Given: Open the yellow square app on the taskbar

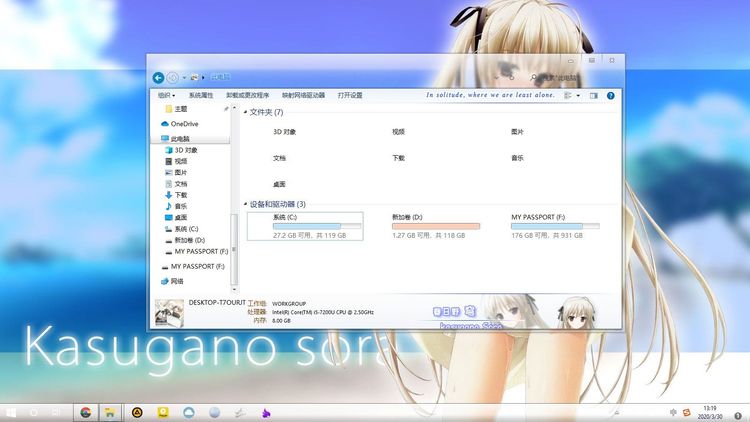Looking at the screenshot, I should pos(163,412).
